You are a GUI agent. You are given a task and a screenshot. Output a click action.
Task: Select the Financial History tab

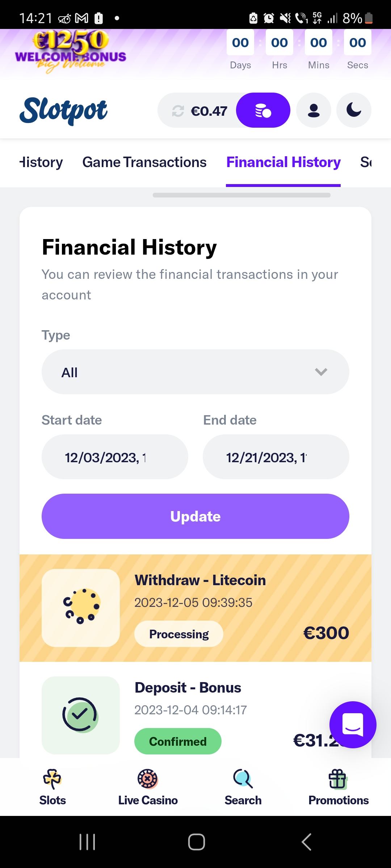(x=283, y=162)
